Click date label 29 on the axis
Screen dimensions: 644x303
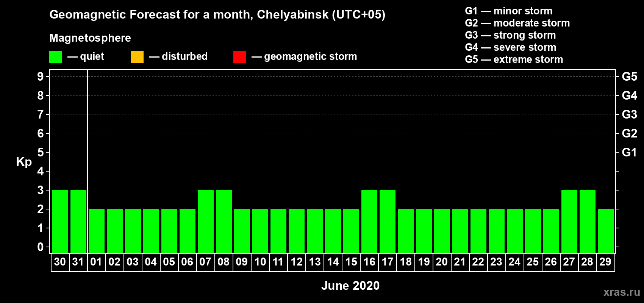tap(605, 262)
